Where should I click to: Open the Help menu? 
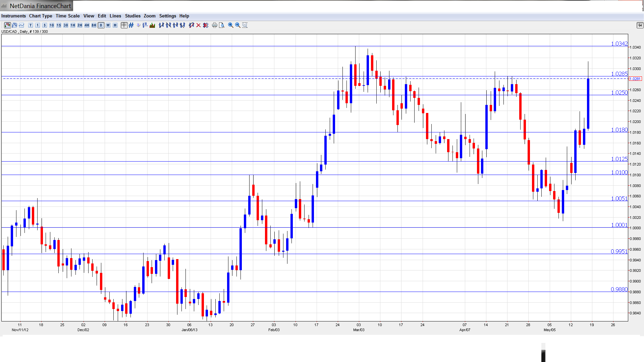(184, 16)
